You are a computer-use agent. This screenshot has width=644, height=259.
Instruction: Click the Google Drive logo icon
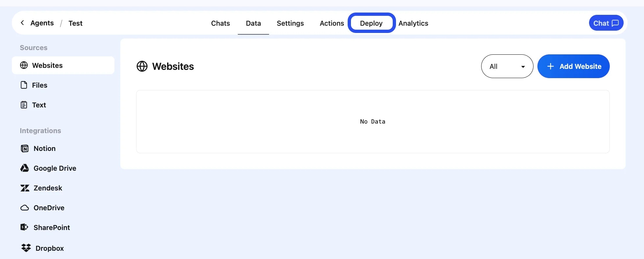pyautogui.click(x=25, y=168)
